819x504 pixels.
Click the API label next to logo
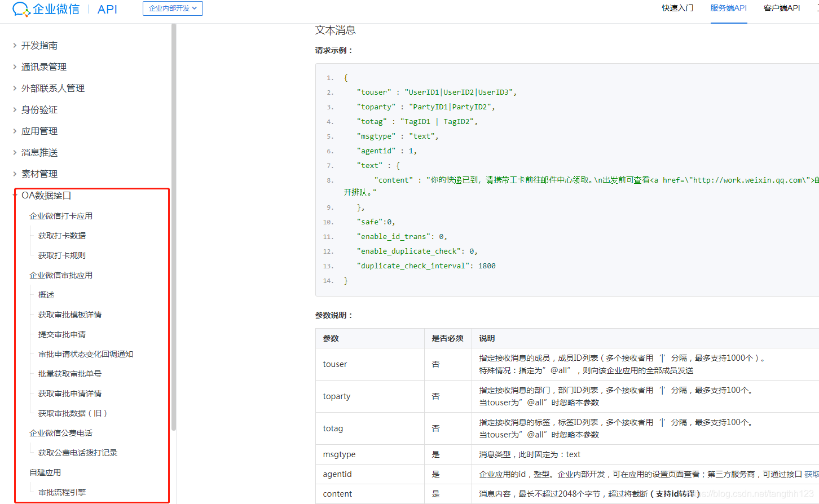pyautogui.click(x=107, y=9)
